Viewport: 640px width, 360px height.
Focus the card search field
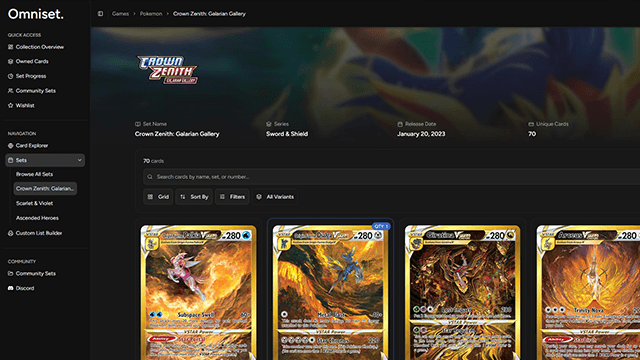coord(392,177)
